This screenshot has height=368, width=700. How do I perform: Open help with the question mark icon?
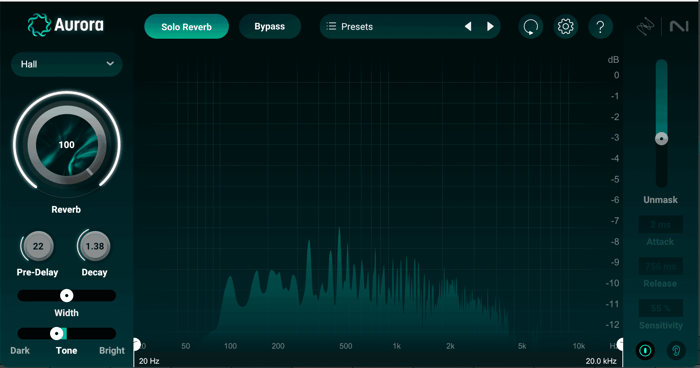coord(600,26)
